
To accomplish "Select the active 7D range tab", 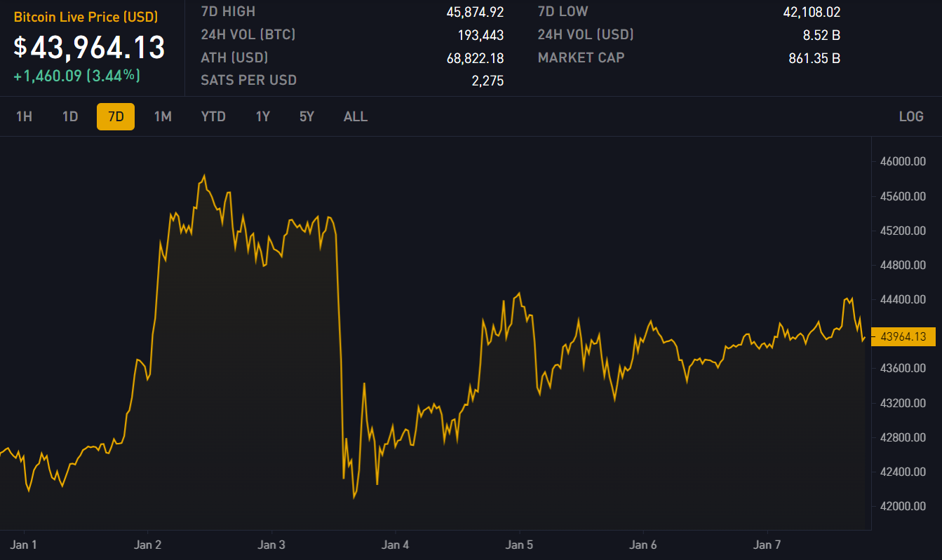I will 116,117.
